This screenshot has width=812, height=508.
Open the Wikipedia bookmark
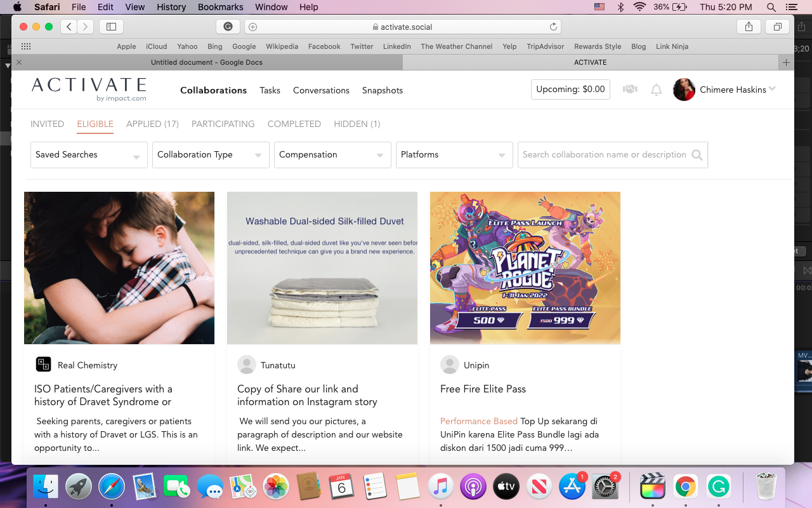point(282,46)
